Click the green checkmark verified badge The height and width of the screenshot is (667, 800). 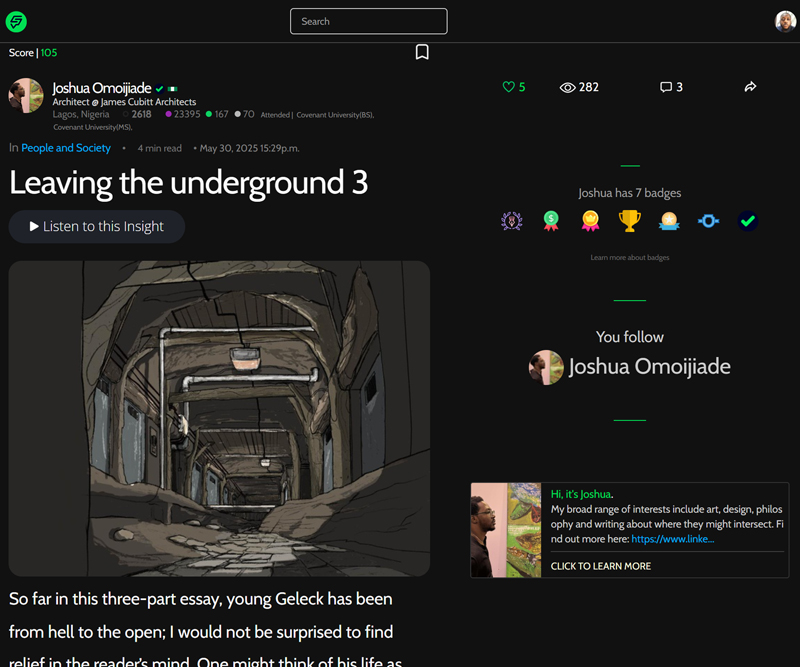click(x=747, y=221)
